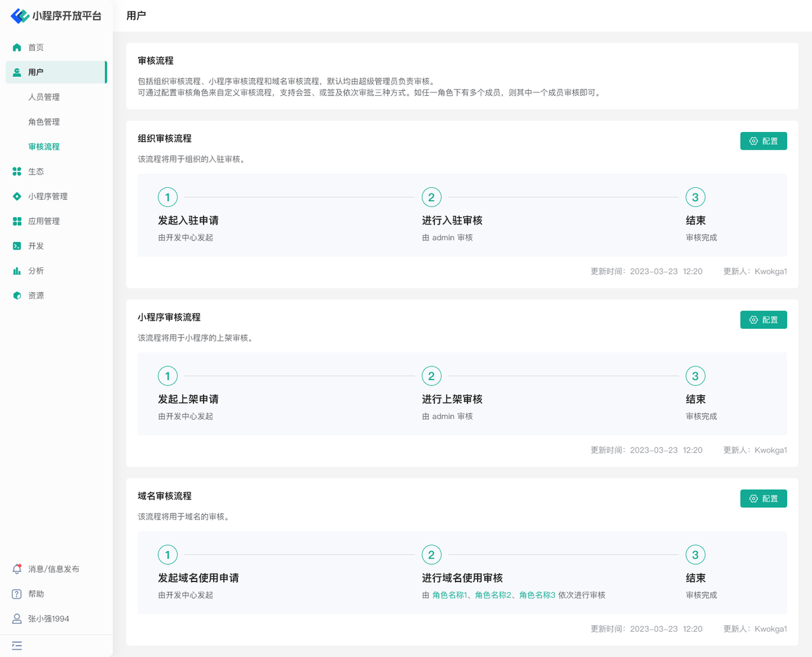
Task: Collapse the 用户 menu section
Action: pos(56,72)
